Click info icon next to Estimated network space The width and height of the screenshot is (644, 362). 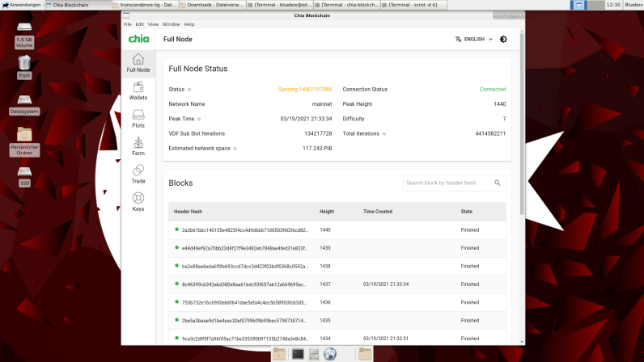tap(235, 149)
